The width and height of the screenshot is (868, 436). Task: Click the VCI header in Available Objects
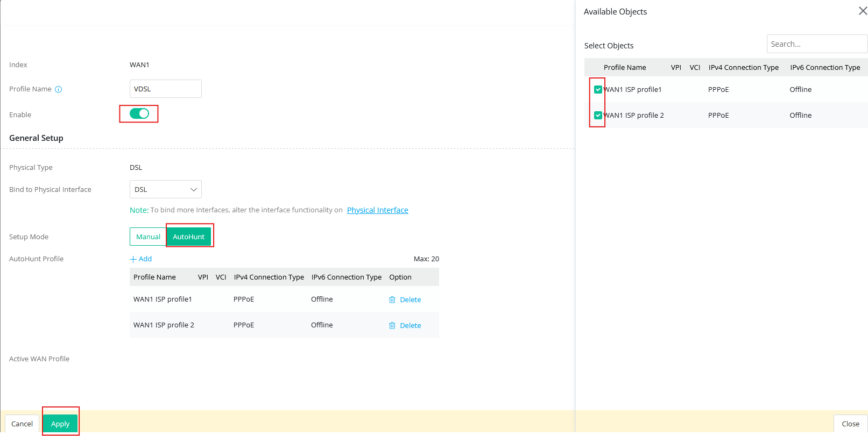tap(695, 68)
